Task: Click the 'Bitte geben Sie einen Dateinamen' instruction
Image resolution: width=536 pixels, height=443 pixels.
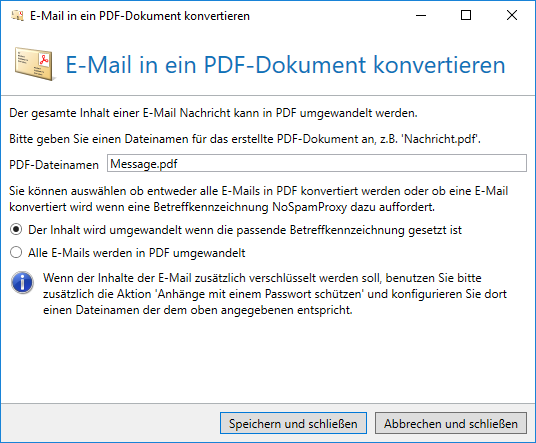Action: pyautogui.click(x=245, y=139)
